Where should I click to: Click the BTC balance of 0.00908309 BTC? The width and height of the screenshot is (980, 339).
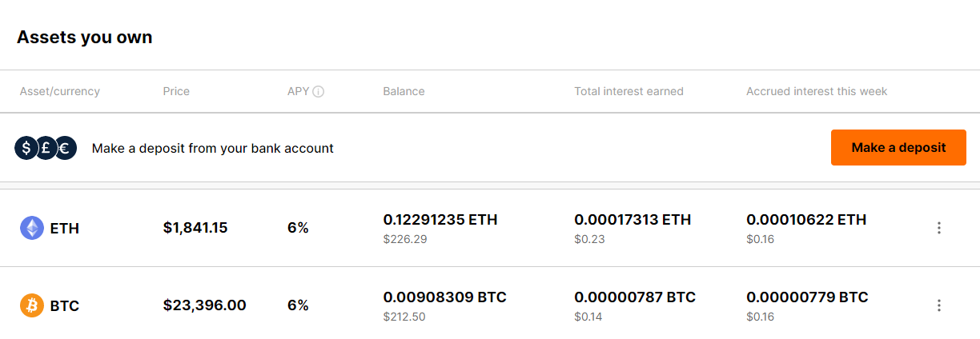point(444,297)
